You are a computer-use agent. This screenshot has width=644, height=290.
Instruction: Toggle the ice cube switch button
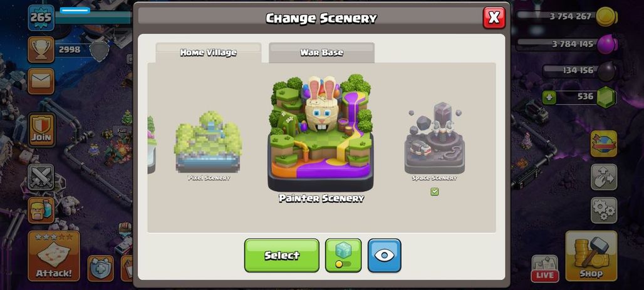point(343,255)
